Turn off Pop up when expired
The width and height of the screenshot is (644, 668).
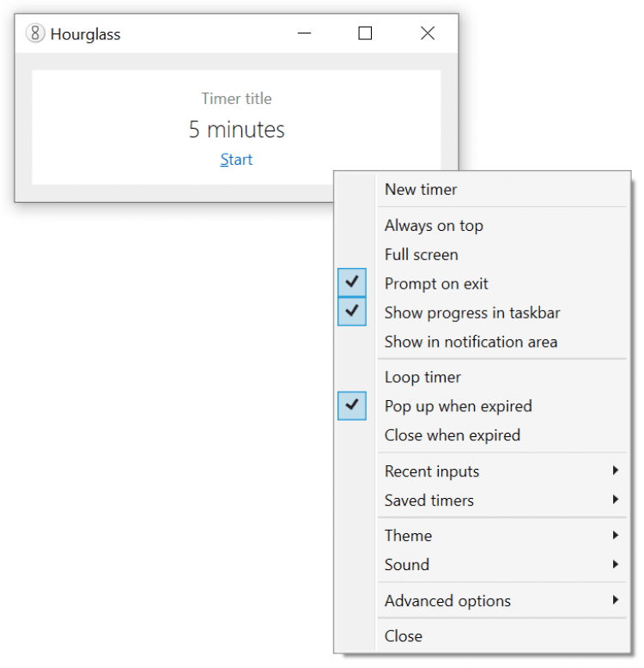458,406
